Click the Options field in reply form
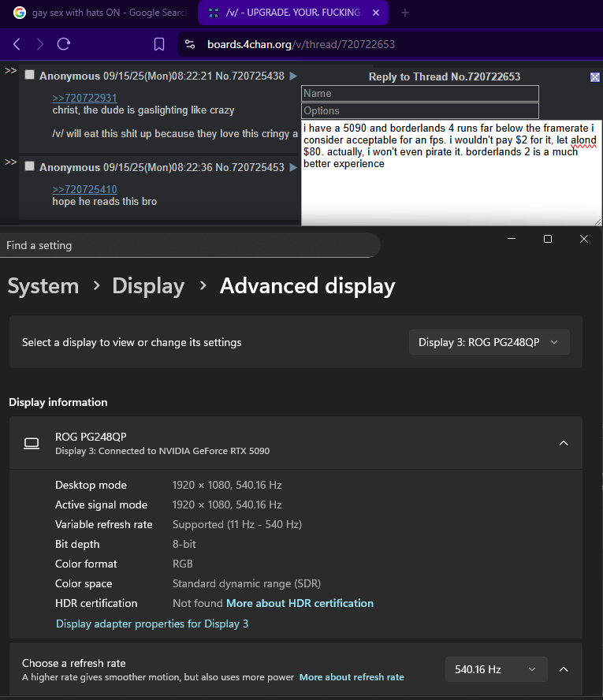This screenshot has height=700, width=603. coord(420,110)
